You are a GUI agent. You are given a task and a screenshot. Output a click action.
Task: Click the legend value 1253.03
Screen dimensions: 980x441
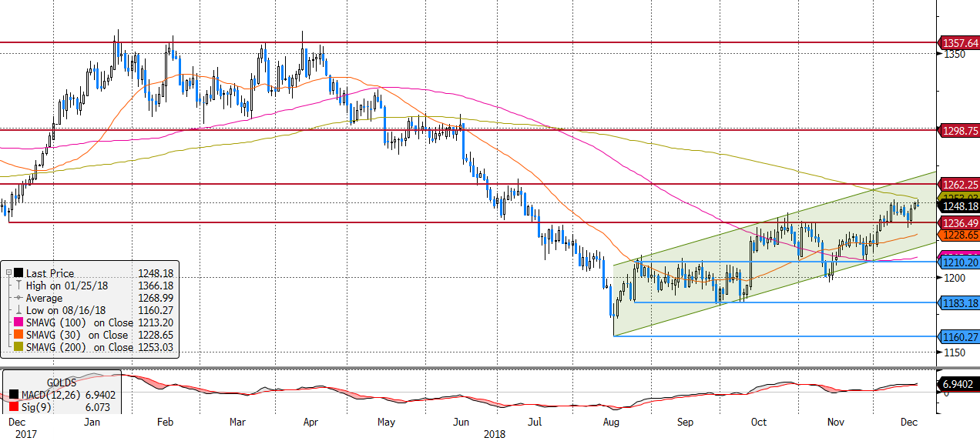click(155, 347)
